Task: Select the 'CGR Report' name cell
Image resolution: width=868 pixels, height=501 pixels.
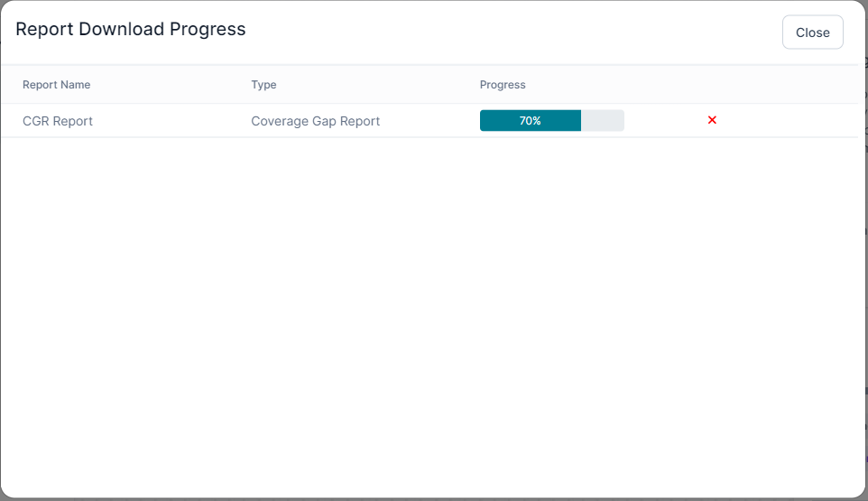Action: [x=58, y=121]
